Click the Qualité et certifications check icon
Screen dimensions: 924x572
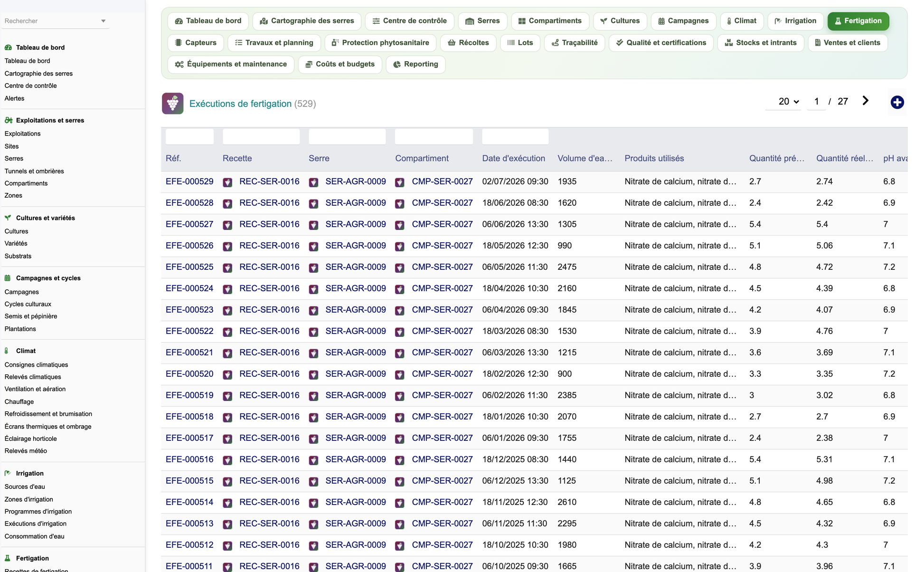pos(620,43)
